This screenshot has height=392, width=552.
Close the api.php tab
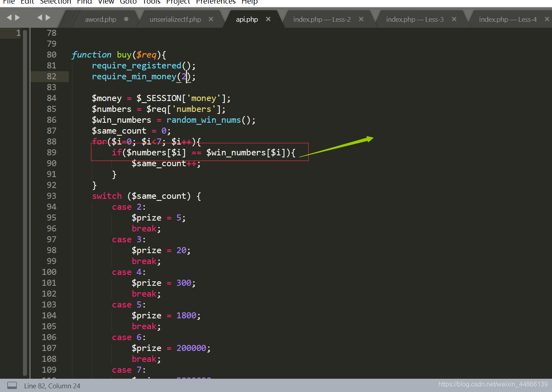268,19
